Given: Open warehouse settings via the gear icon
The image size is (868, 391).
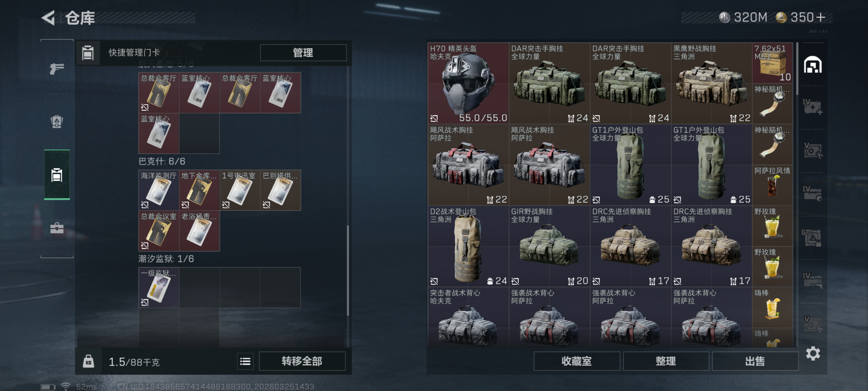Looking at the screenshot, I should (813, 353).
